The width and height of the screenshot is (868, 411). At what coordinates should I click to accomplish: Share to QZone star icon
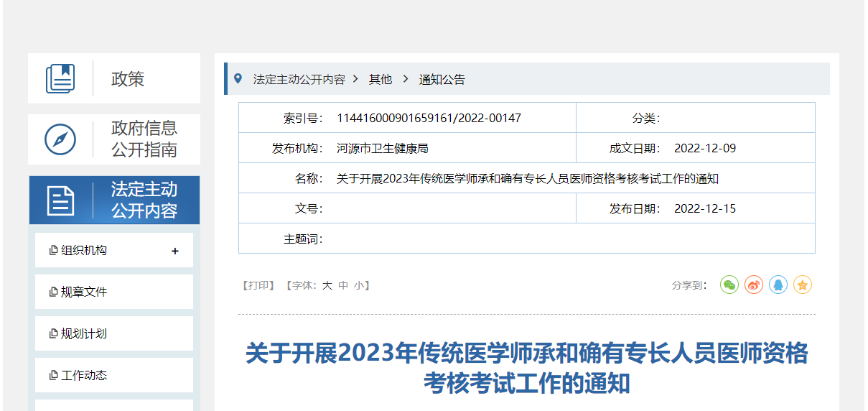803,285
